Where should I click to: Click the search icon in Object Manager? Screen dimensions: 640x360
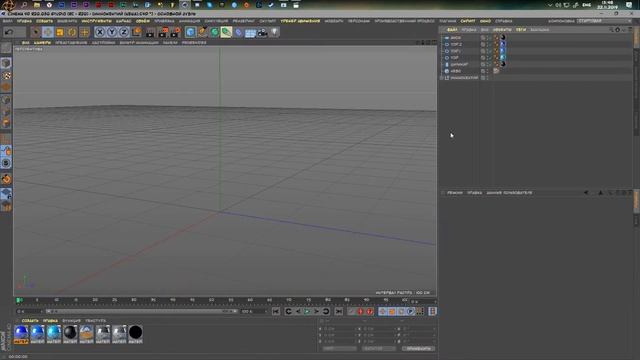(611, 30)
